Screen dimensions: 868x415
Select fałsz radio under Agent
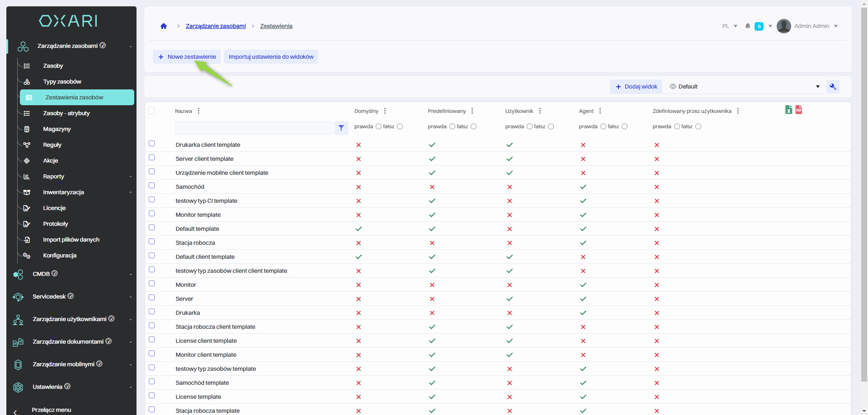(x=624, y=126)
